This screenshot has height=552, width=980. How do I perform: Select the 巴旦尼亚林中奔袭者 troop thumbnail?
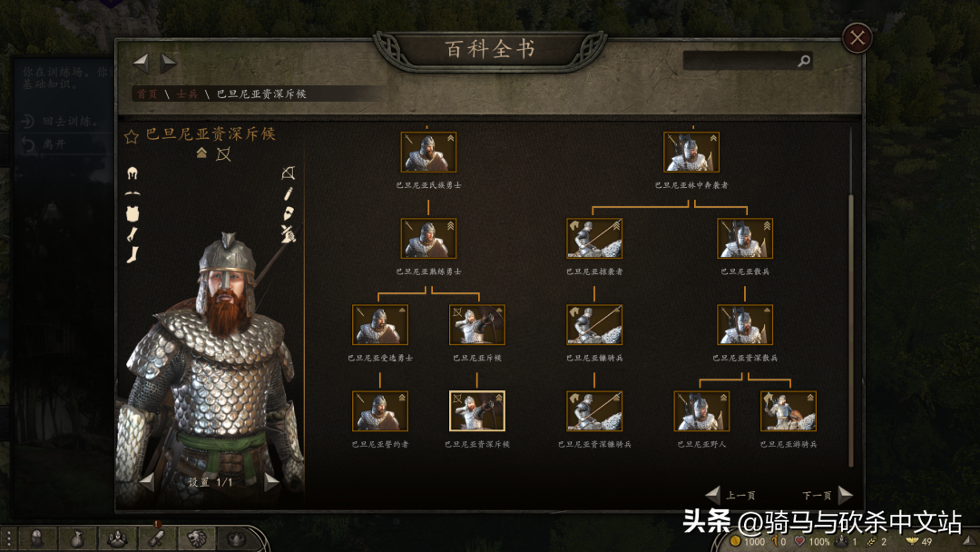[x=691, y=152]
